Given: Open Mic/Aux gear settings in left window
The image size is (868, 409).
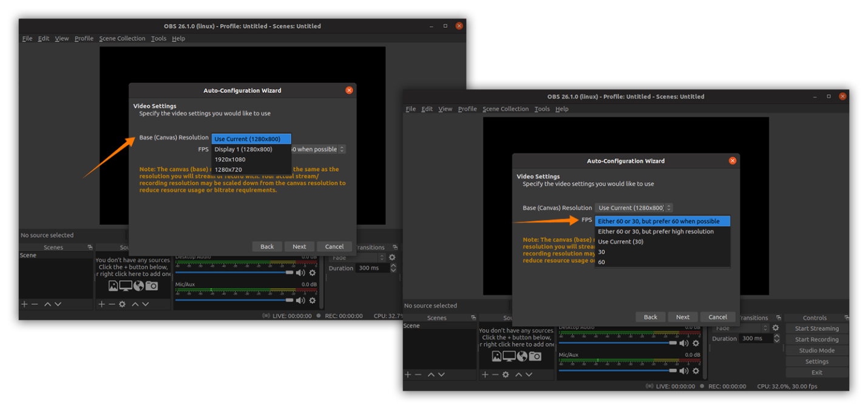Looking at the screenshot, I should pos(313,300).
